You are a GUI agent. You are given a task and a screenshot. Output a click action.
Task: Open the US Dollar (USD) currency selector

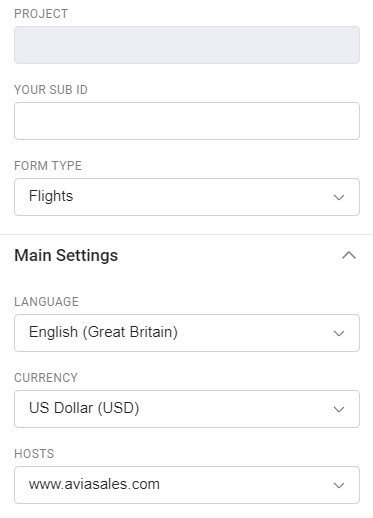click(187, 409)
